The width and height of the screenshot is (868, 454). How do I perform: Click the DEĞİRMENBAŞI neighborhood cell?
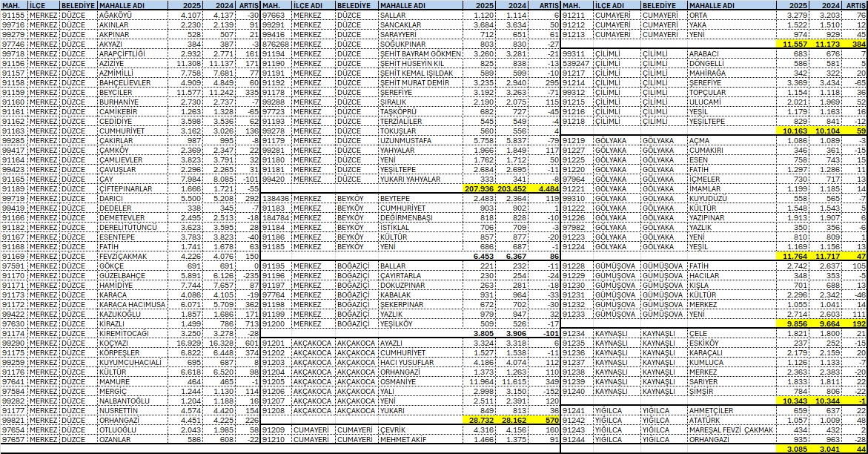click(406, 218)
